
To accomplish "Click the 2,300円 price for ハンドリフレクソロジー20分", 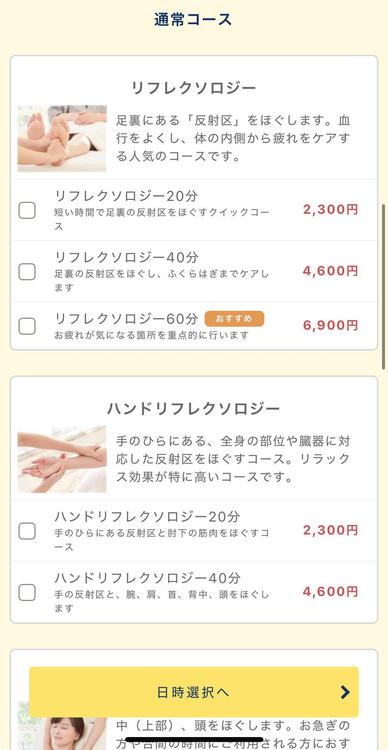I will coord(330,530).
